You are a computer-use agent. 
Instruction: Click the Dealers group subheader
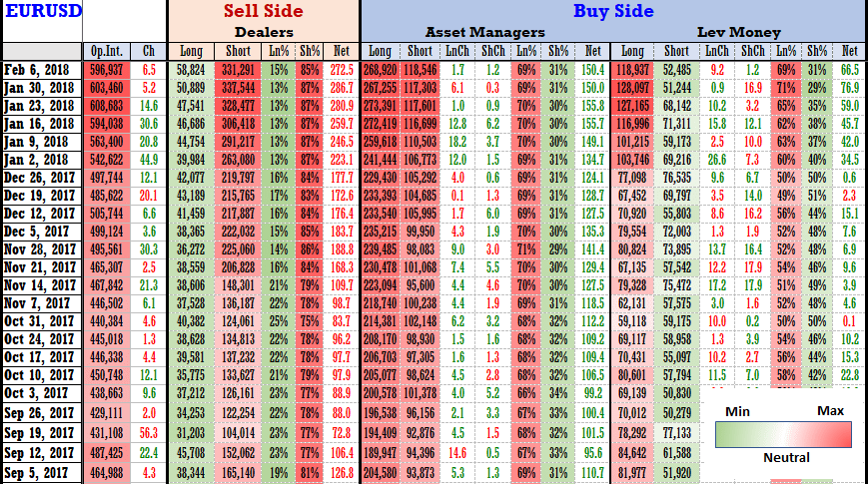[x=262, y=32]
